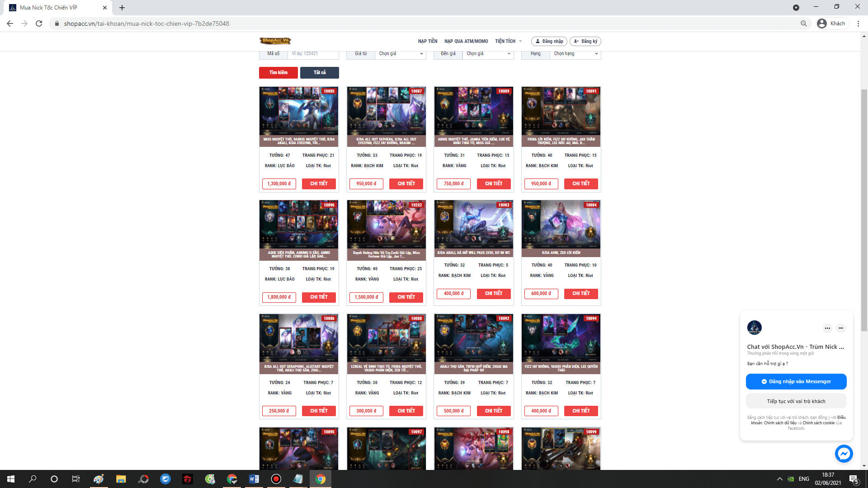Image resolution: width=868 pixels, height=488 pixels.
Task: Open the notification center icon
Action: click(x=854, y=479)
